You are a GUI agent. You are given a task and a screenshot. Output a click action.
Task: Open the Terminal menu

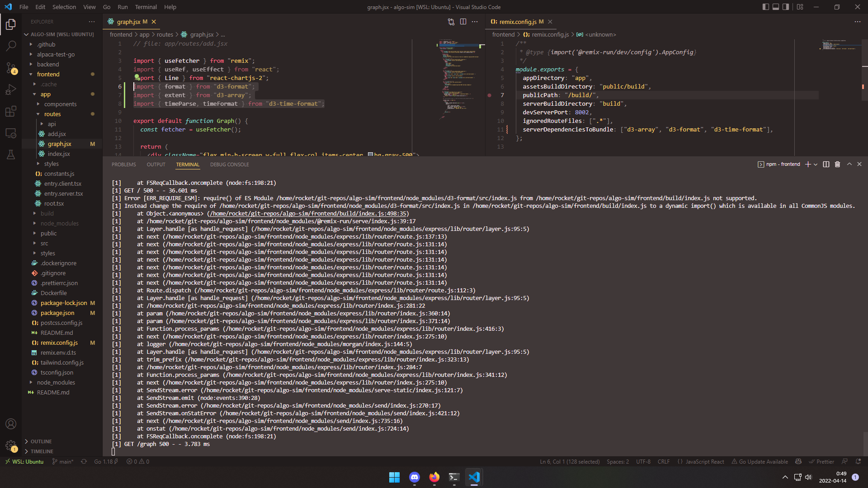pos(146,7)
